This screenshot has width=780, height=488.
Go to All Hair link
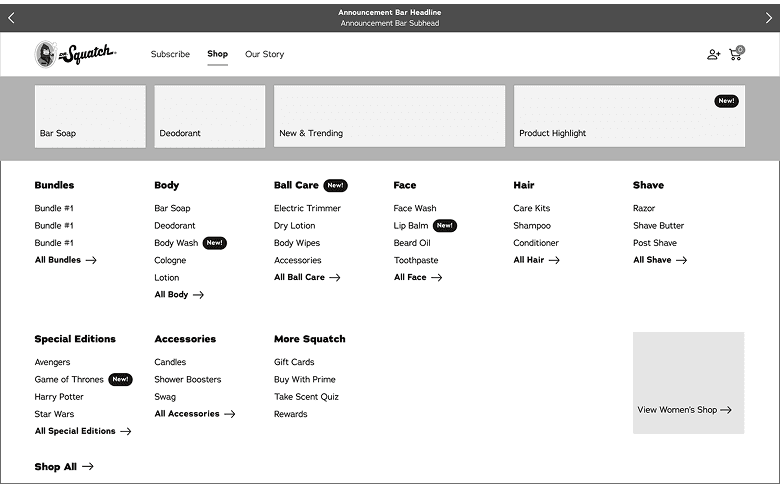click(x=536, y=260)
